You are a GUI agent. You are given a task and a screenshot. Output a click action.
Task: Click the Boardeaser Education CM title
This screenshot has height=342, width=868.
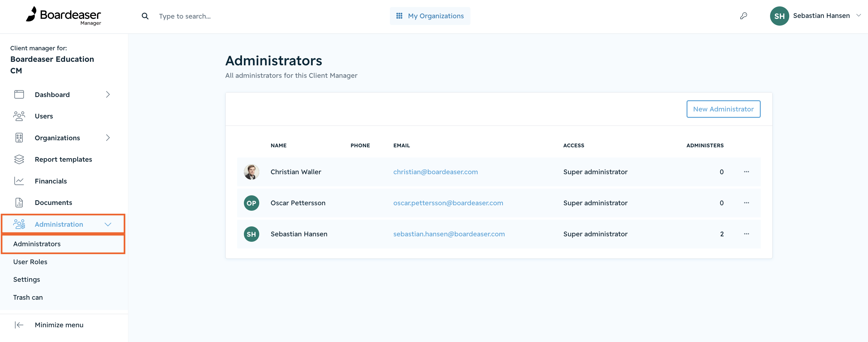click(x=52, y=65)
